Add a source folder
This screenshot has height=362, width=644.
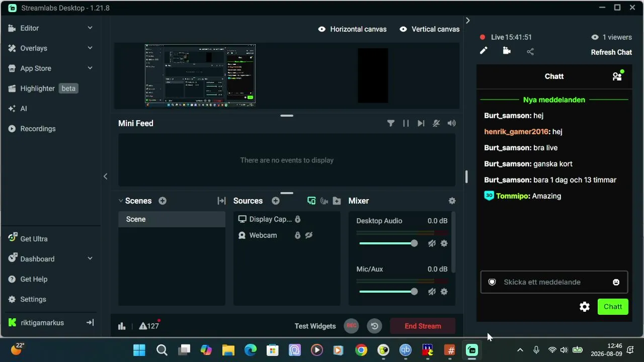pos(337,201)
